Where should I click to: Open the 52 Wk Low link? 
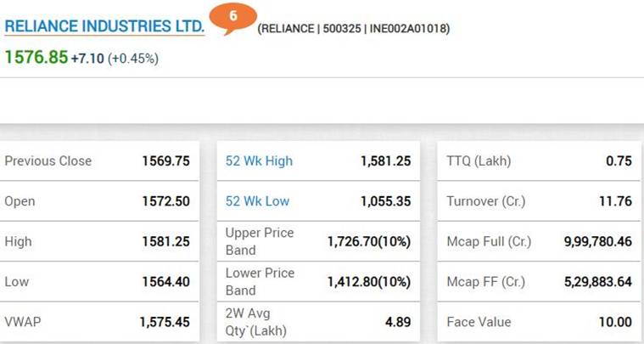[257, 201]
